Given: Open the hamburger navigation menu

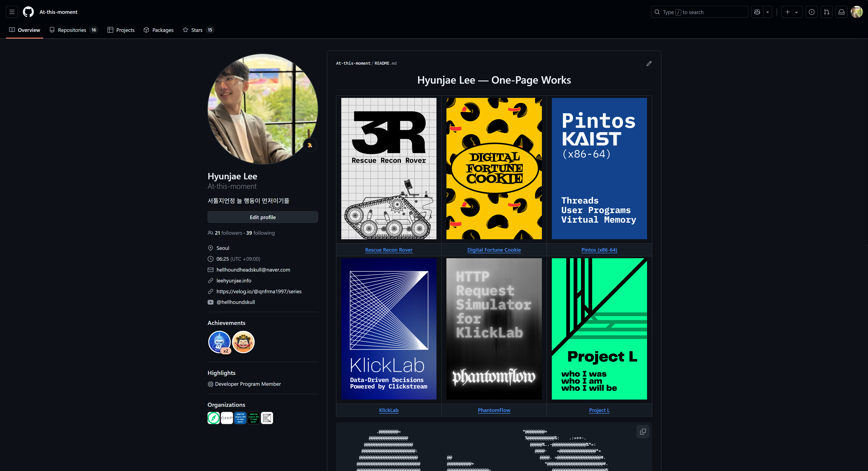Looking at the screenshot, I should 12,12.
